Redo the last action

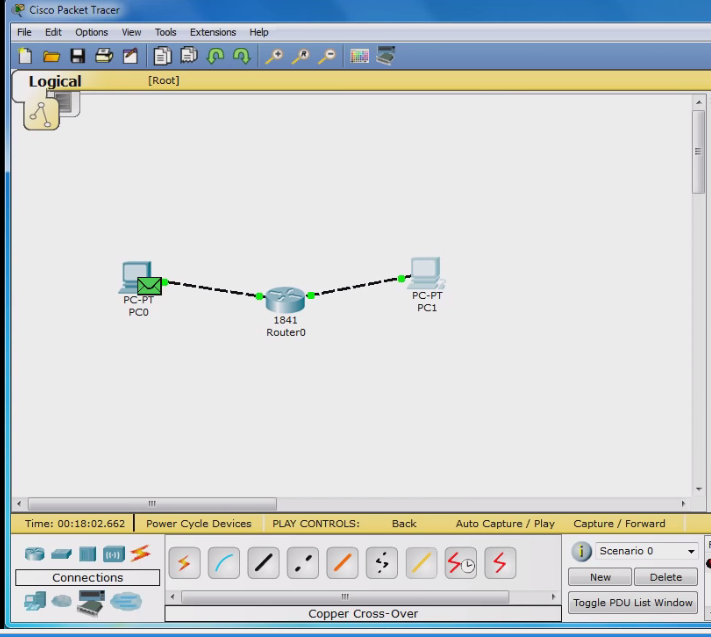coord(241,56)
